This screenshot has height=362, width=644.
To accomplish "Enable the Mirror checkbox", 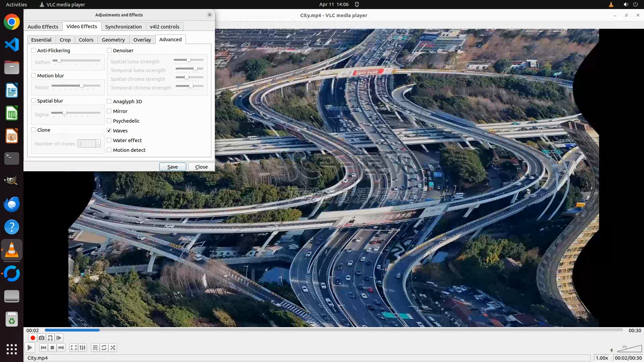I will click(x=109, y=111).
